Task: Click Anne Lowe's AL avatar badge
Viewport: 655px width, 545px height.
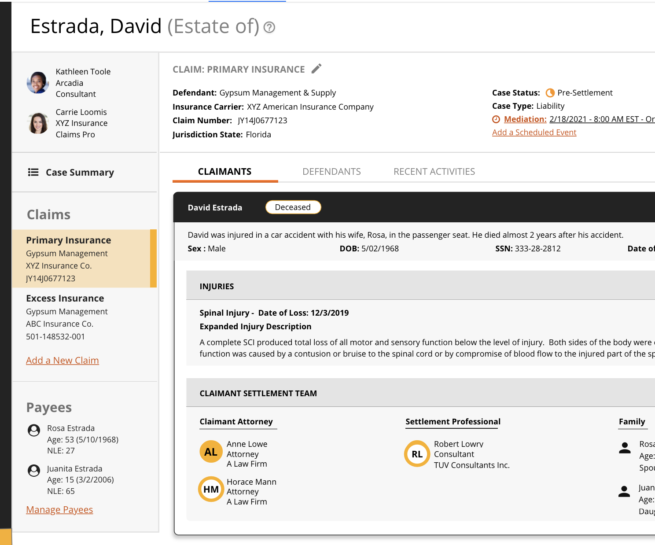Action: point(210,452)
